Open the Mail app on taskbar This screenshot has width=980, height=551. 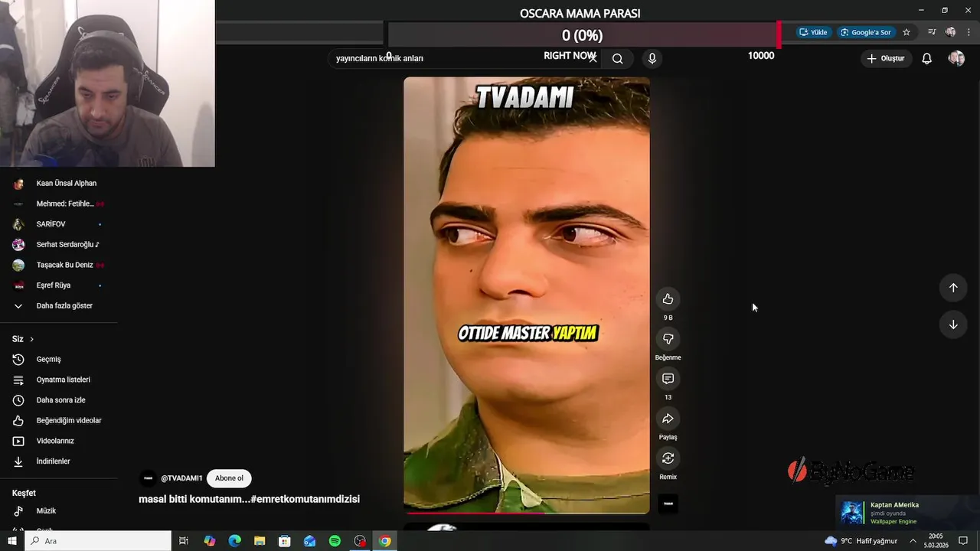(x=310, y=541)
